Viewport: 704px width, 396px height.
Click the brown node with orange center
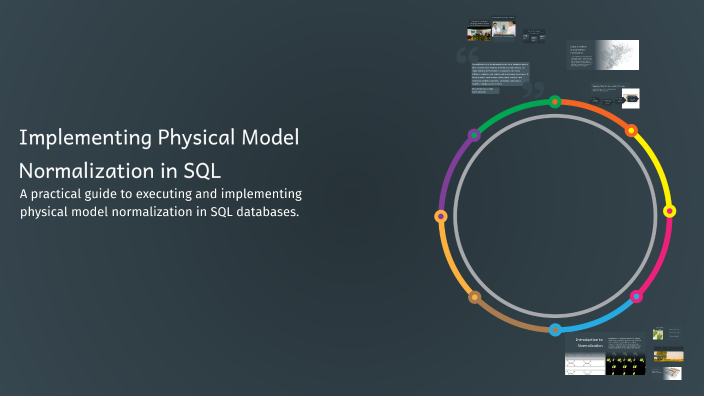tap(475, 297)
